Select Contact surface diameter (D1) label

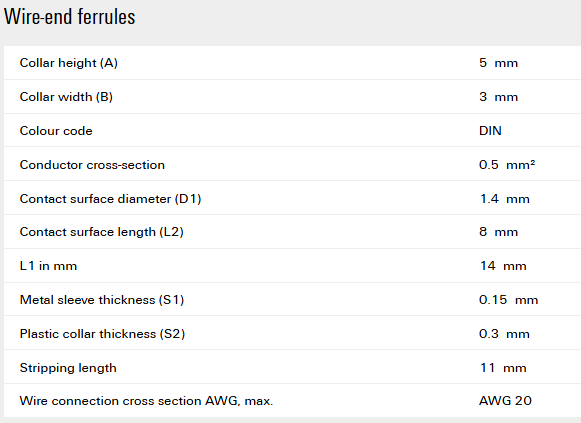click(x=110, y=199)
